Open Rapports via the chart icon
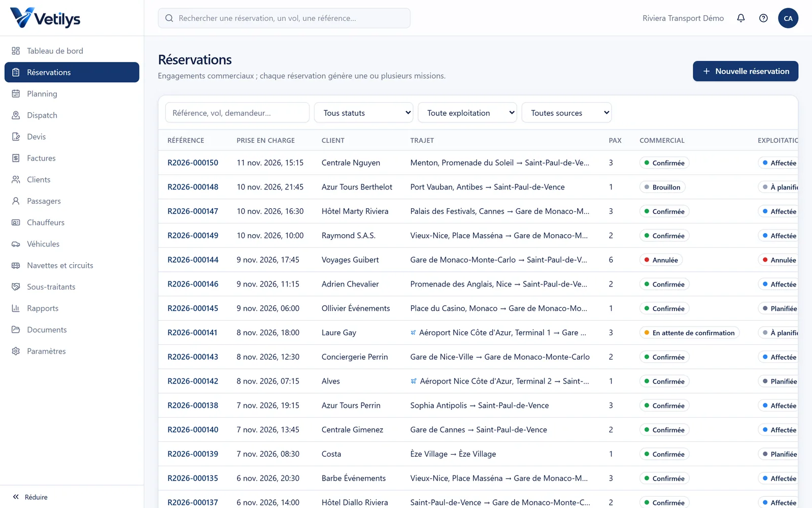This screenshot has width=812, height=508. click(x=16, y=308)
